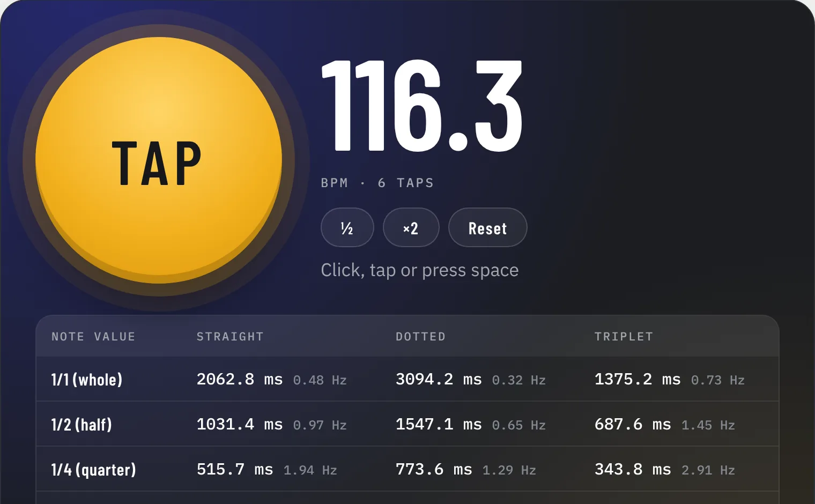
Task: Select the 0.73 Hz value
Action: (x=718, y=380)
